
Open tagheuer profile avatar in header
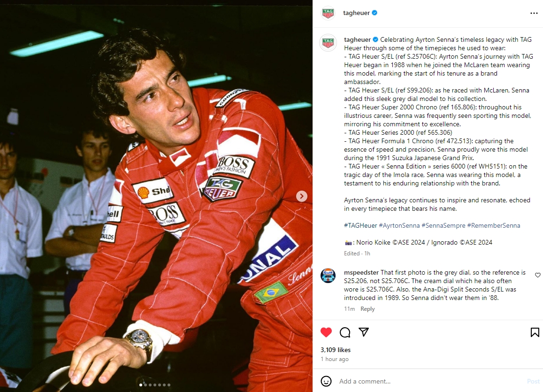point(328,13)
